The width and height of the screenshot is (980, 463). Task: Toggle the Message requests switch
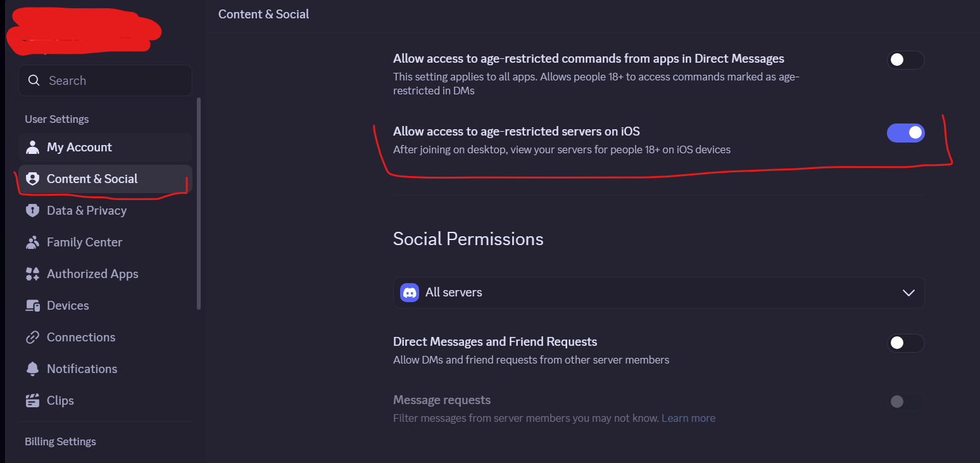click(905, 401)
